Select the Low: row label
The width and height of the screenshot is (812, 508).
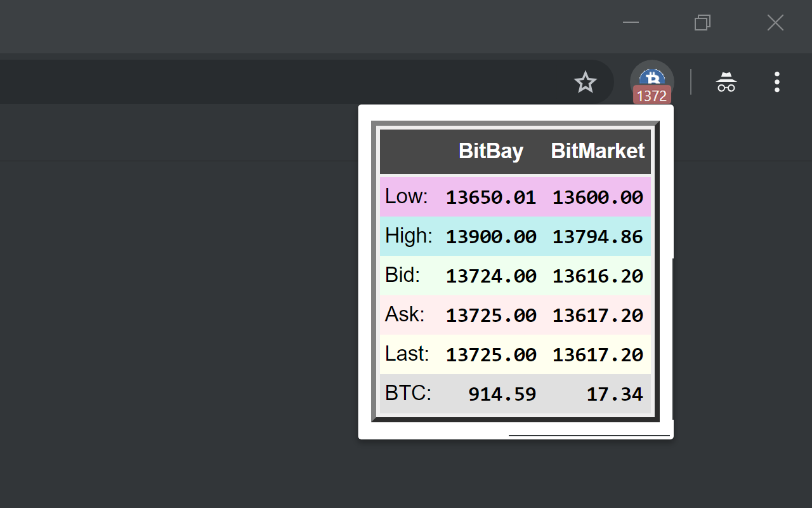coord(407,196)
